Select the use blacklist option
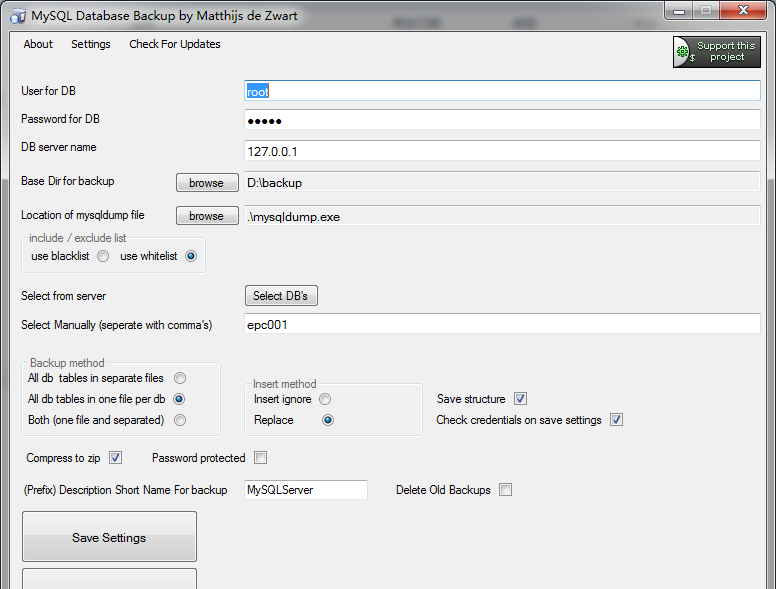The height and width of the screenshot is (589, 776). click(x=103, y=256)
